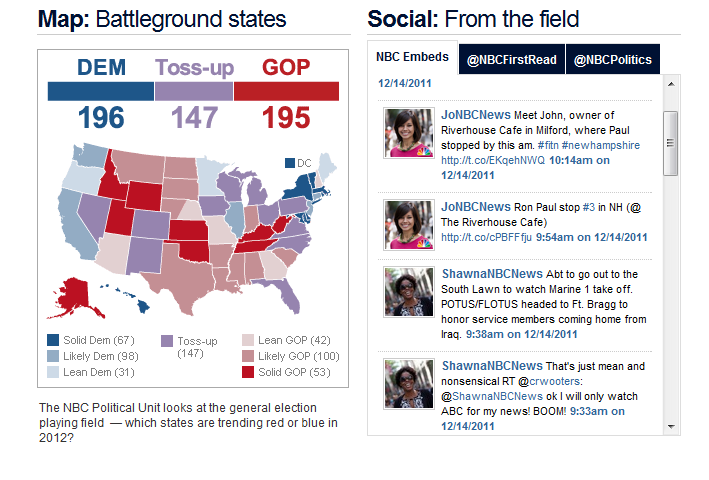709x480 pixels.
Task: Switch to the @NBCPolitics tab
Action: [614, 60]
